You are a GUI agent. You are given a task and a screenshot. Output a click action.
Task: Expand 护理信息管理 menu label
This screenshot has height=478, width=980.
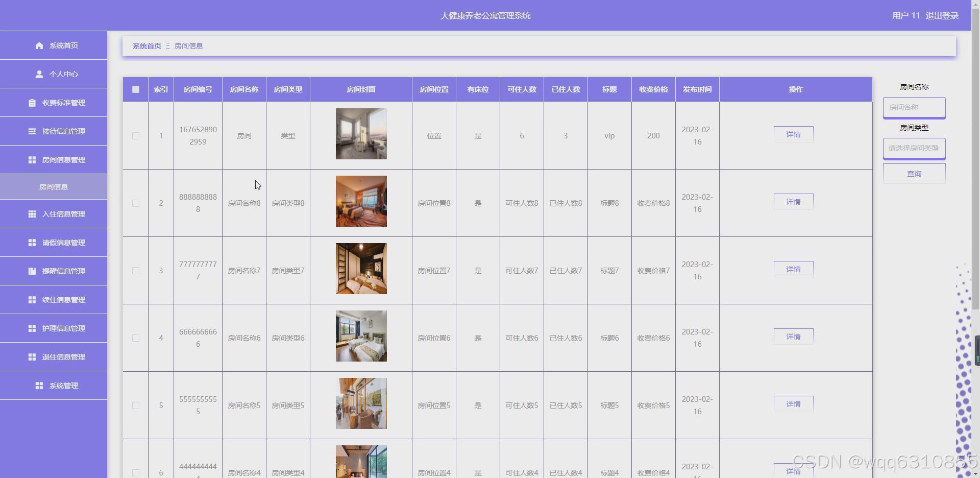click(64, 328)
